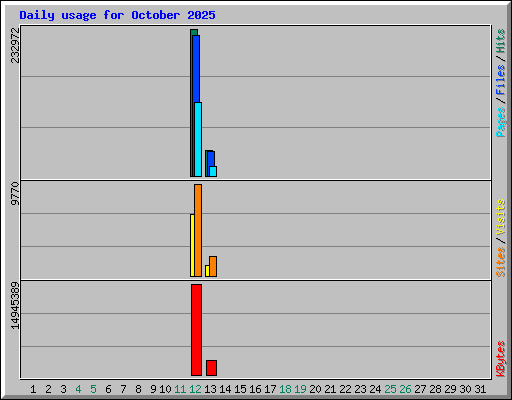
Task: Click the red KBytes legend label
Action: coord(501,359)
